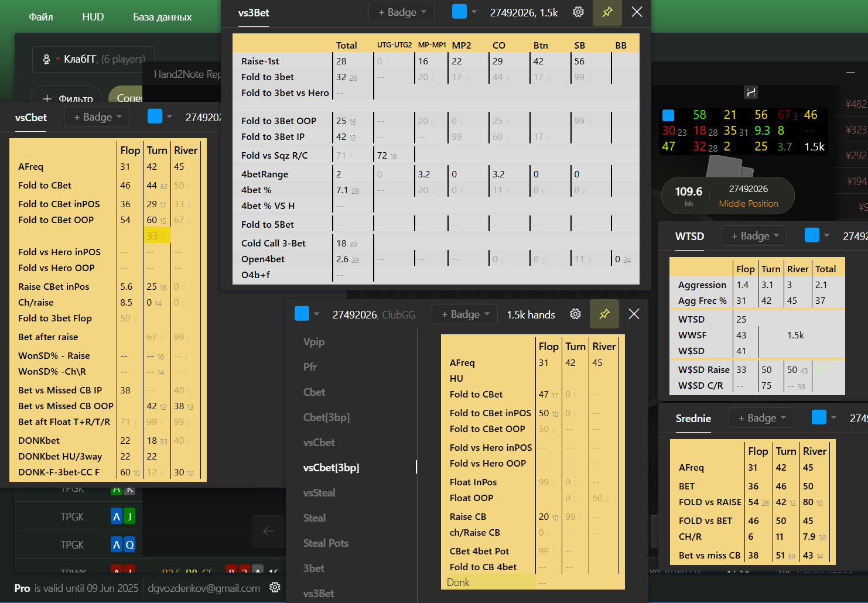Viewport: 868px width, 603px height.
Task: Expand color arrow in vs3Bet popup header
Action: tap(474, 12)
